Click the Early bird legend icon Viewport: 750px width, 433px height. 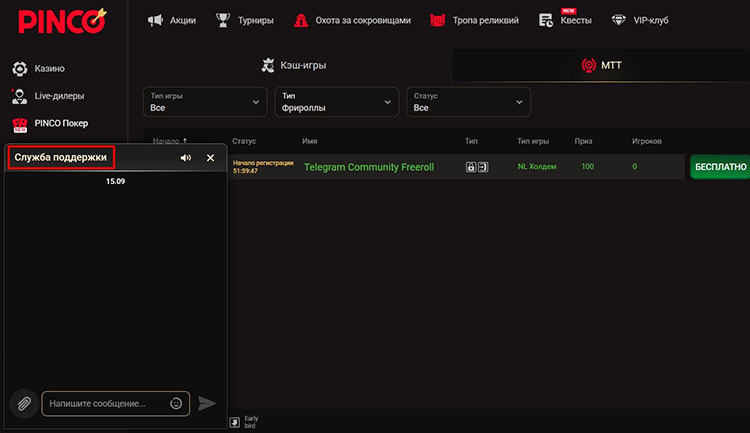coord(234,422)
